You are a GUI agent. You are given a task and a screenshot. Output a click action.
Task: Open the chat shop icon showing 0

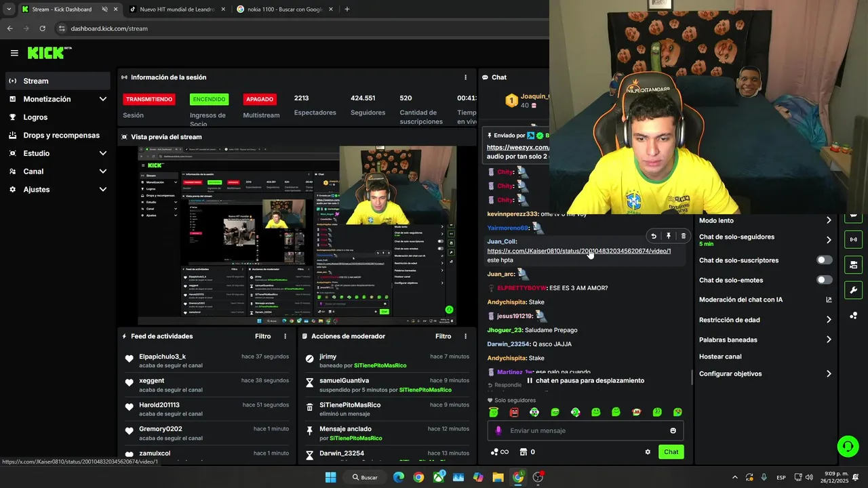coord(528,452)
